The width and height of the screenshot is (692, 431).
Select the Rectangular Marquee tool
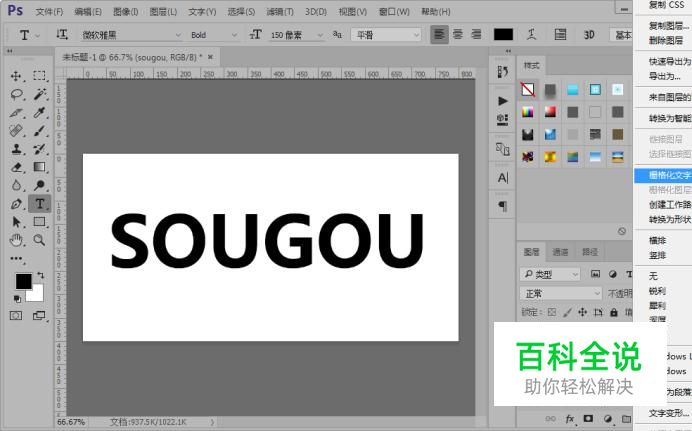(39, 76)
